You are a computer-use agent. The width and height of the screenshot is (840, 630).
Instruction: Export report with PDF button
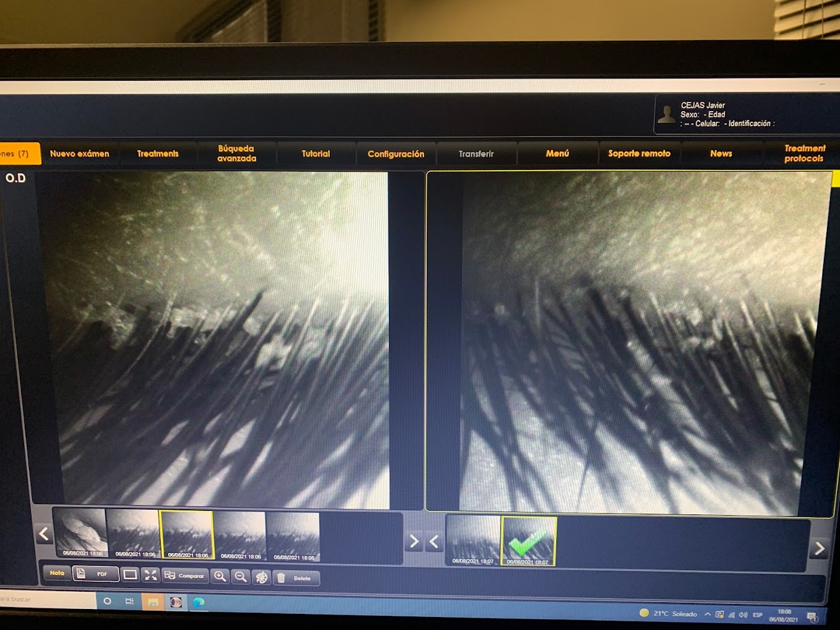(95, 574)
